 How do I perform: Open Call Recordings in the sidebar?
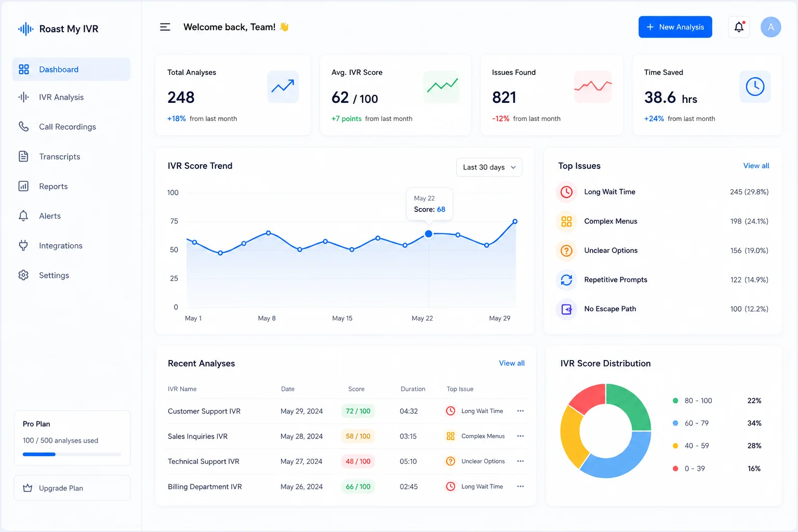click(71, 127)
